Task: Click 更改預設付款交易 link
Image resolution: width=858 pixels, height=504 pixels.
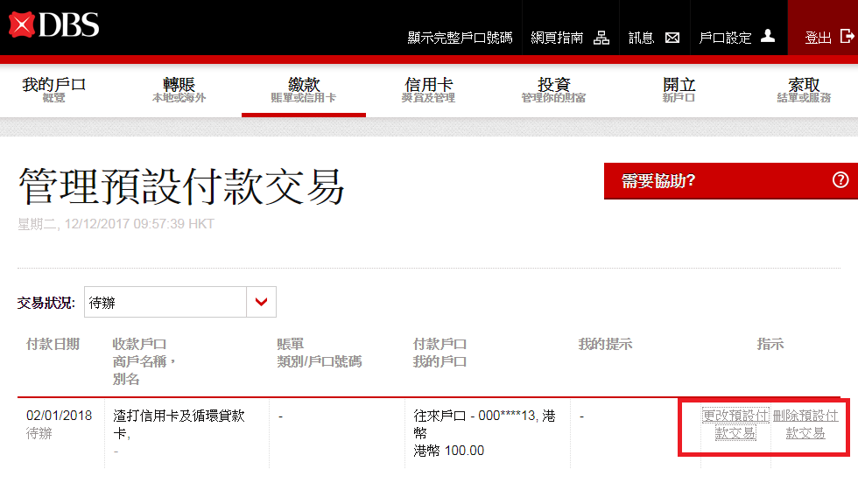Action: tap(735, 424)
